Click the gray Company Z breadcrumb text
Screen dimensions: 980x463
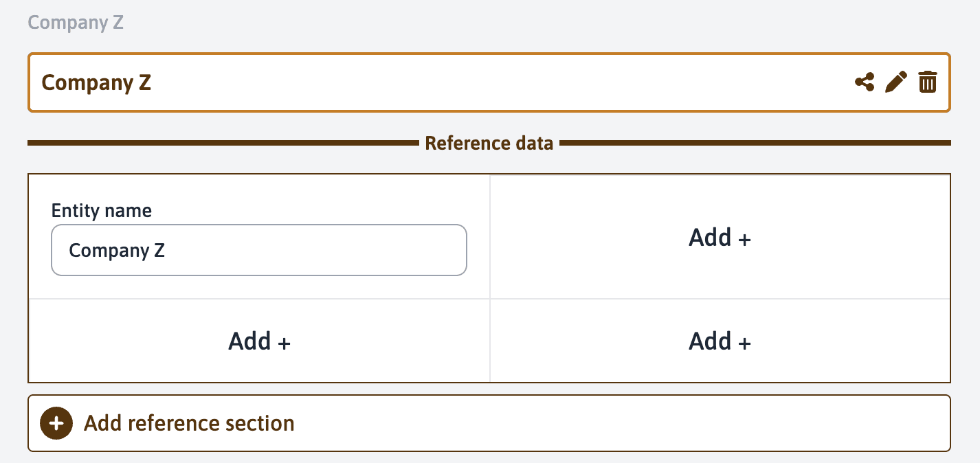[76, 22]
